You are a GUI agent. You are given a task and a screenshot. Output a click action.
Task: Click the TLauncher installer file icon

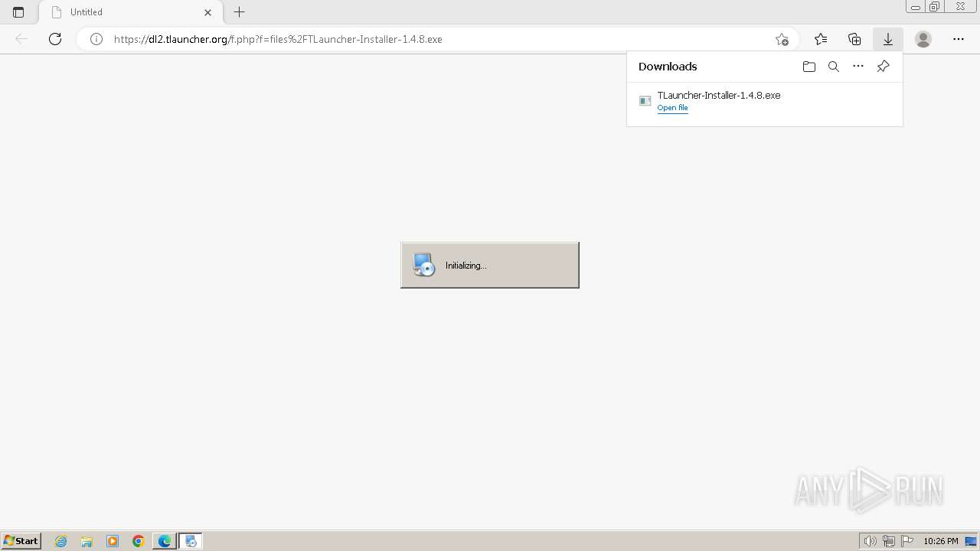coord(645,101)
